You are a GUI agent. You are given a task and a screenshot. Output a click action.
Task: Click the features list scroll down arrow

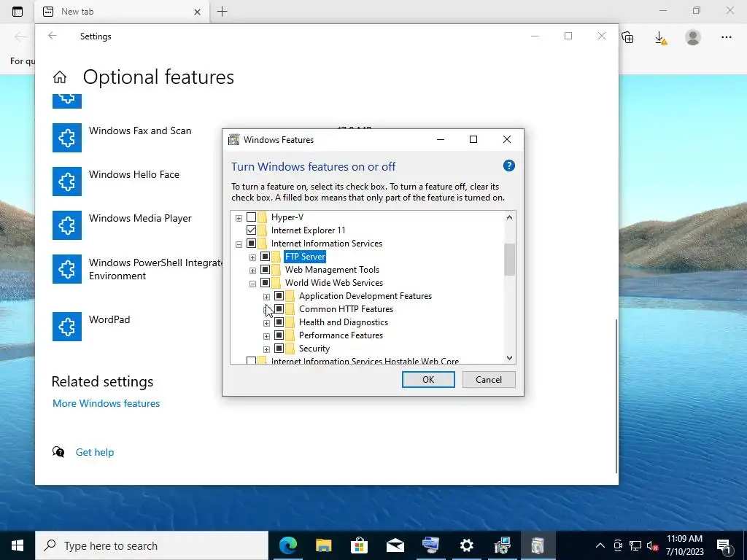[509, 357]
